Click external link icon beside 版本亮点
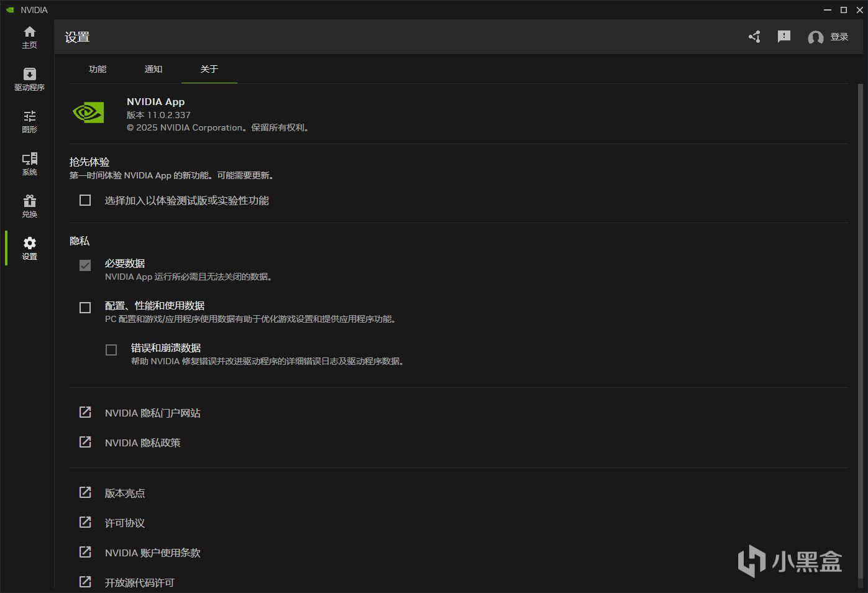Screen dimensions: 868x593 tap(85, 492)
